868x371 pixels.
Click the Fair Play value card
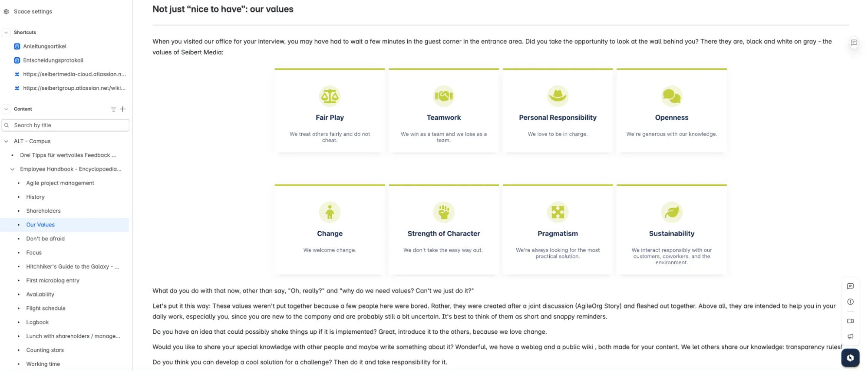pyautogui.click(x=330, y=111)
